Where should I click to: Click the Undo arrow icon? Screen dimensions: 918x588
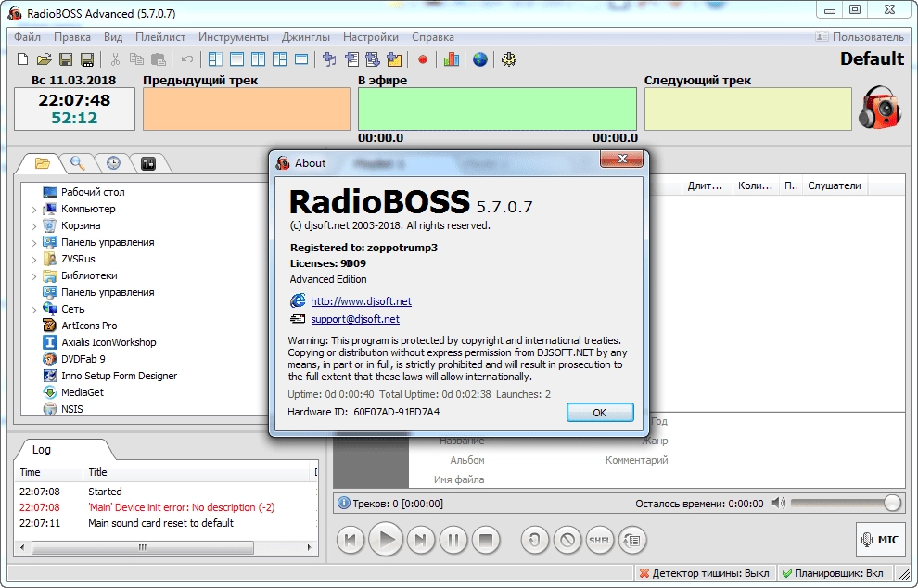pyautogui.click(x=186, y=59)
